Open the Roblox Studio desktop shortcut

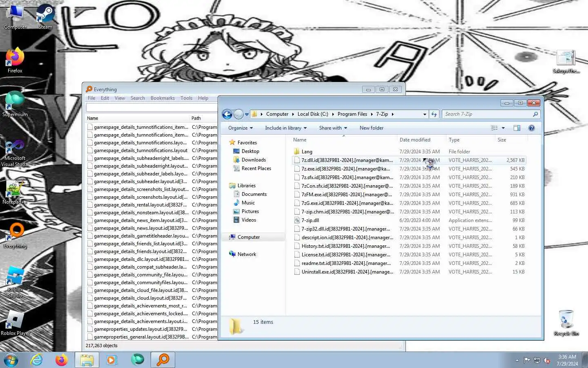click(x=15, y=282)
